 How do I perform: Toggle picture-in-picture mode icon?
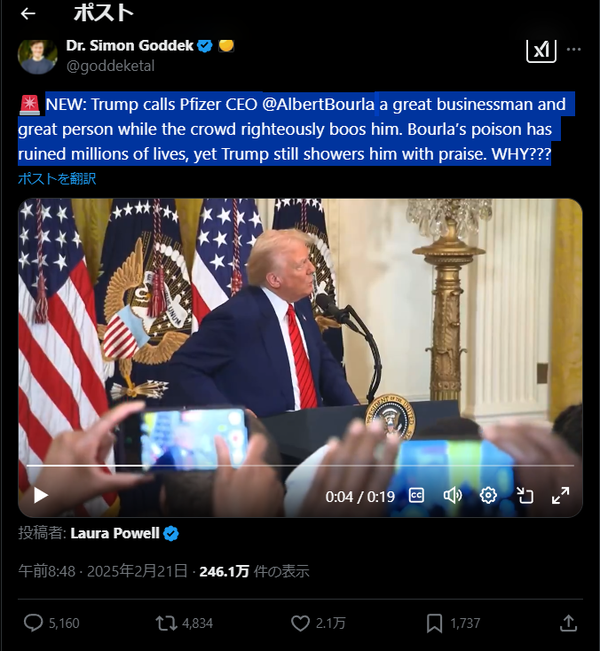(x=524, y=495)
